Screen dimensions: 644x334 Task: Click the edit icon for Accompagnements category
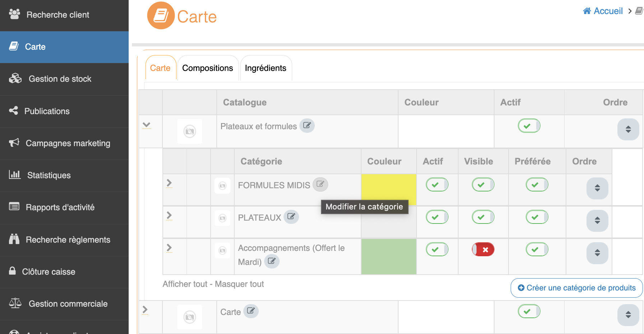pos(272,261)
